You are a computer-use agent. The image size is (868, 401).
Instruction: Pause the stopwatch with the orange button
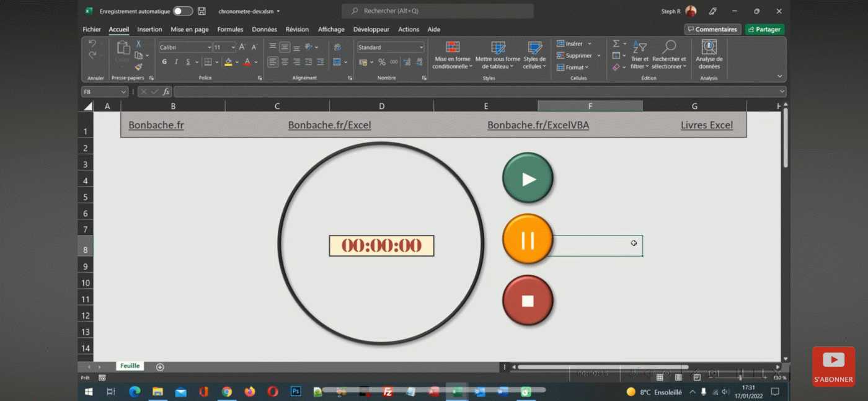[x=528, y=240]
